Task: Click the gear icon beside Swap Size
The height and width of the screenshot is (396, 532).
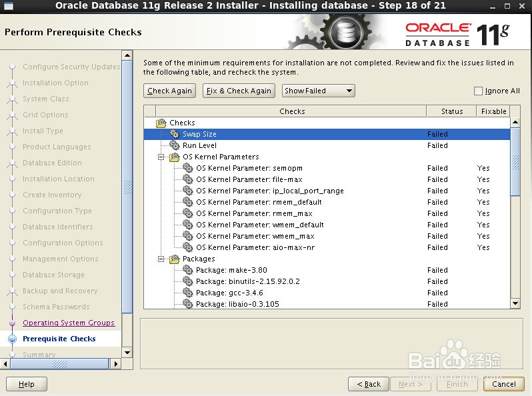Action: 175,134
